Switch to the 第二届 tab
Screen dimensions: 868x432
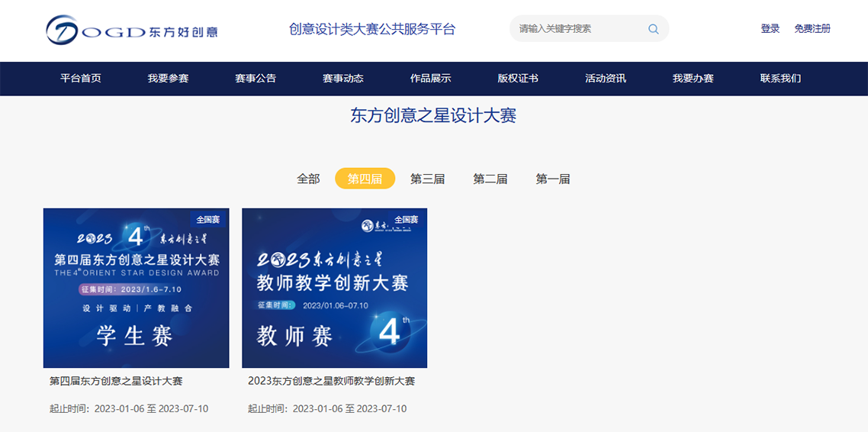[x=490, y=179]
